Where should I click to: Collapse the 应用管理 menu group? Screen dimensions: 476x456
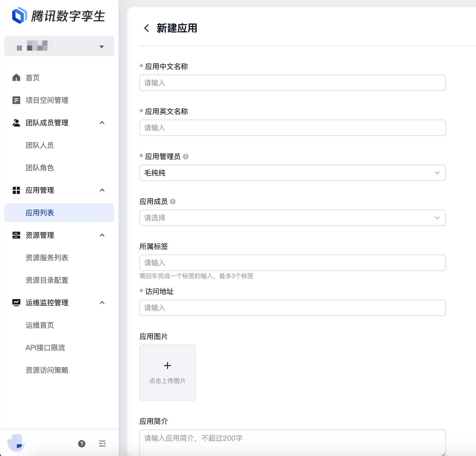102,190
